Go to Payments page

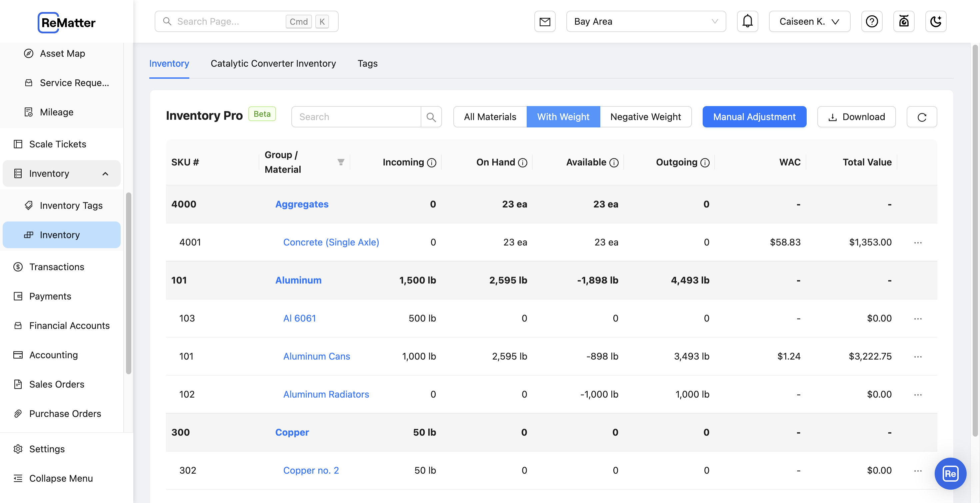pyautogui.click(x=62, y=296)
